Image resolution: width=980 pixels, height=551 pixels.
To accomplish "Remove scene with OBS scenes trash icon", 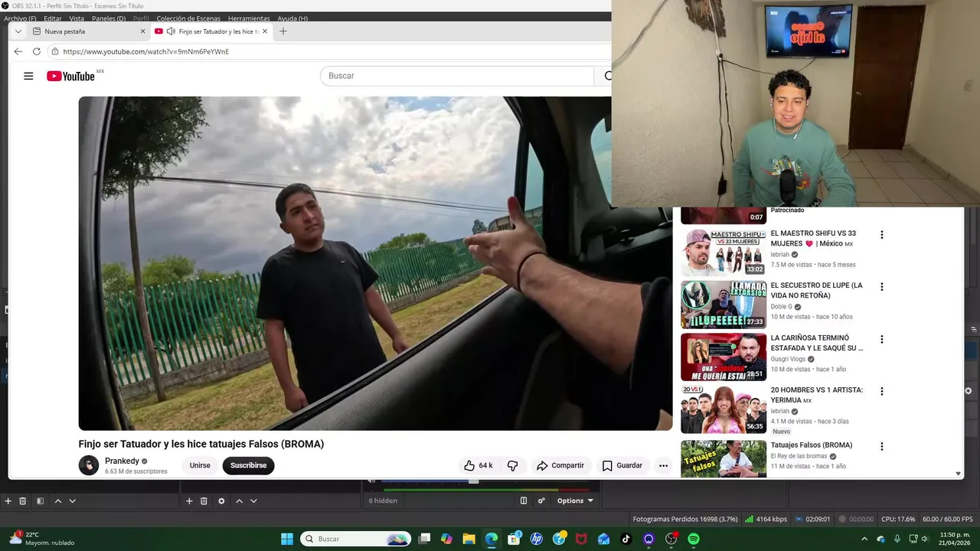I will (22, 501).
